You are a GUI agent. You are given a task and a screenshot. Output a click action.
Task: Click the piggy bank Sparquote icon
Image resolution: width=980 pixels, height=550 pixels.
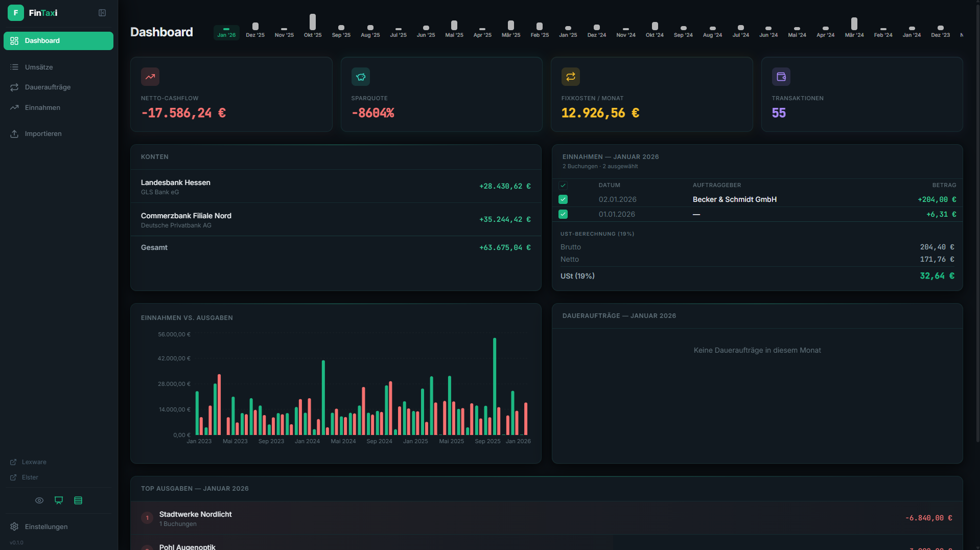pos(361,77)
